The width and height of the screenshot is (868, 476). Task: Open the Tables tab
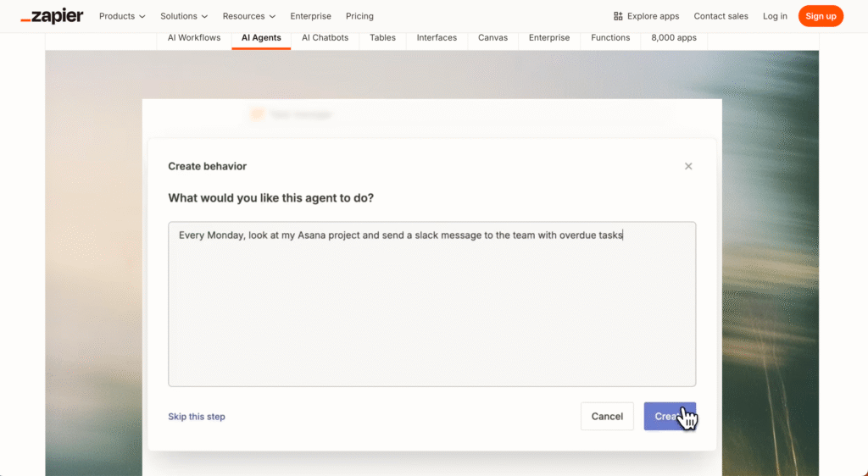coord(382,37)
